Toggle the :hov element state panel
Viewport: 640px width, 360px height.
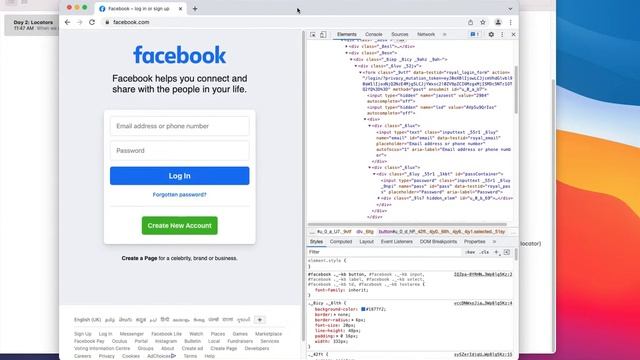[x=470, y=252]
